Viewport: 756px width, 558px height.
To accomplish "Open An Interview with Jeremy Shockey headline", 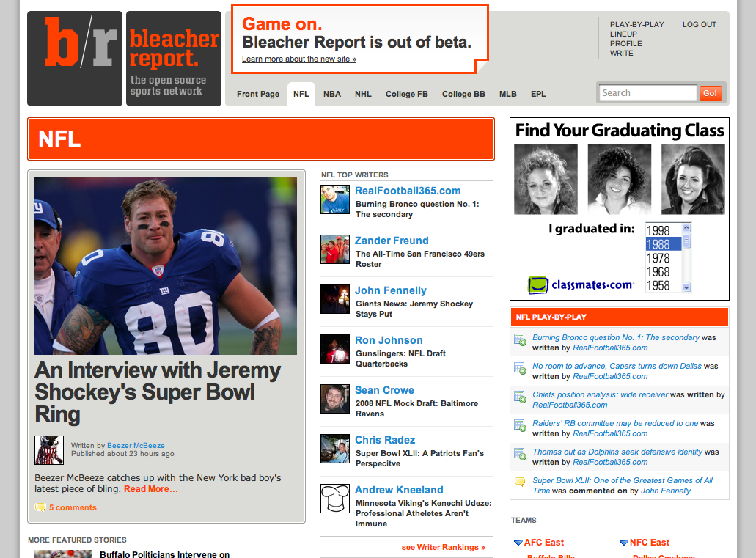I will pos(158,392).
